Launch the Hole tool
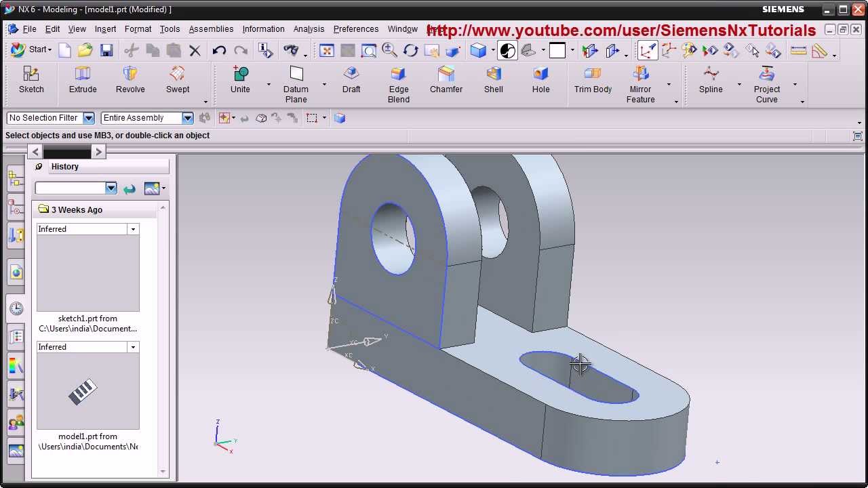Viewport: 868px width, 488px height. (x=540, y=80)
